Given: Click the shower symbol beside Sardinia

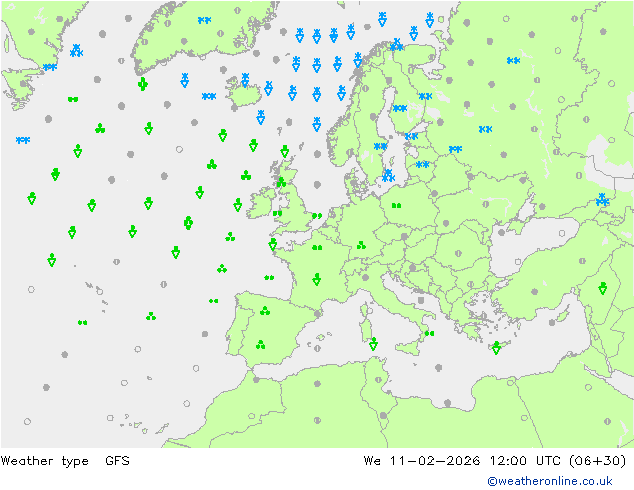Looking at the screenshot, I should [x=373, y=344].
